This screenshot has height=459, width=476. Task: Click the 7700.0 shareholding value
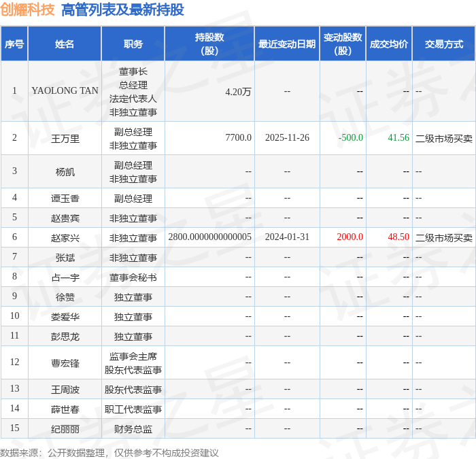coord(238,137)
